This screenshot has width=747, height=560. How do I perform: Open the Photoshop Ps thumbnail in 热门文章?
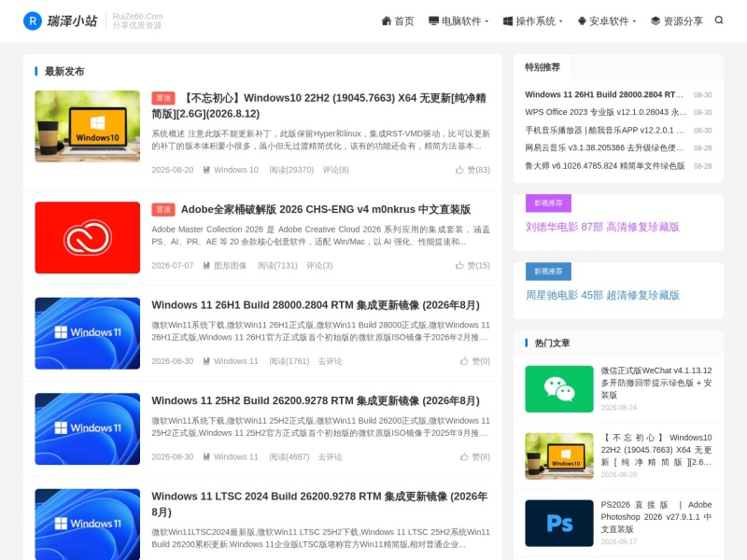[x=559, y=524]
